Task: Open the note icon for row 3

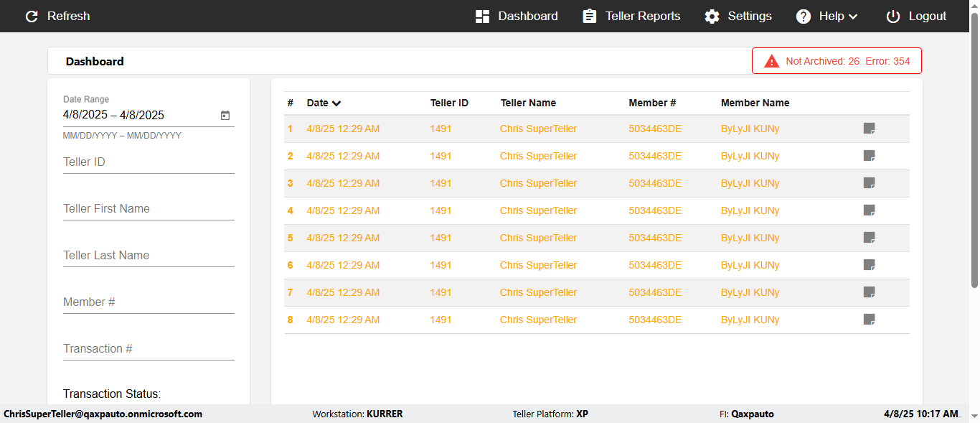Action: [x=869, y=183]
